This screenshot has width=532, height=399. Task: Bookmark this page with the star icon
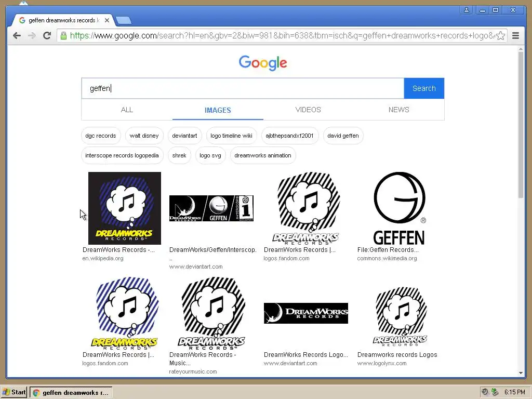click(500, 36)
